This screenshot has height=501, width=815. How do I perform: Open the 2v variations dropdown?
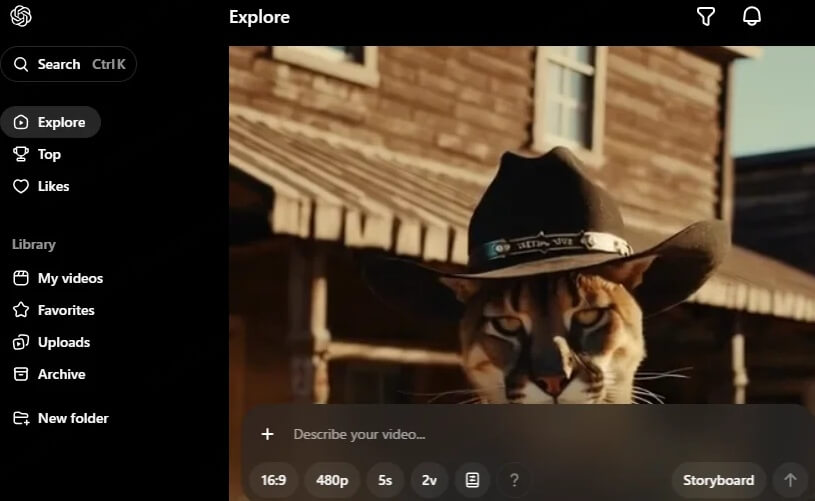point(429,480)
